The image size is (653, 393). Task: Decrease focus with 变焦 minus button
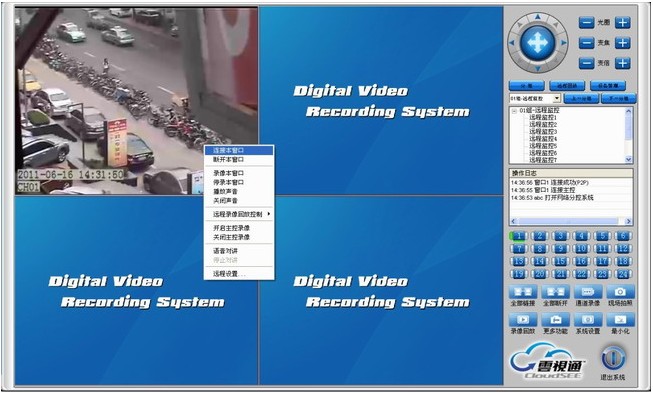(586, 43)
